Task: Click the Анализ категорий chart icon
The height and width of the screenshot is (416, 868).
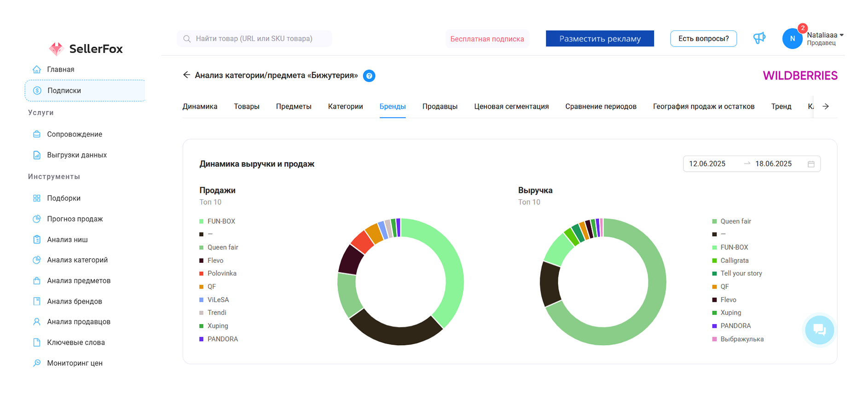Action: (x=37, y=260)
